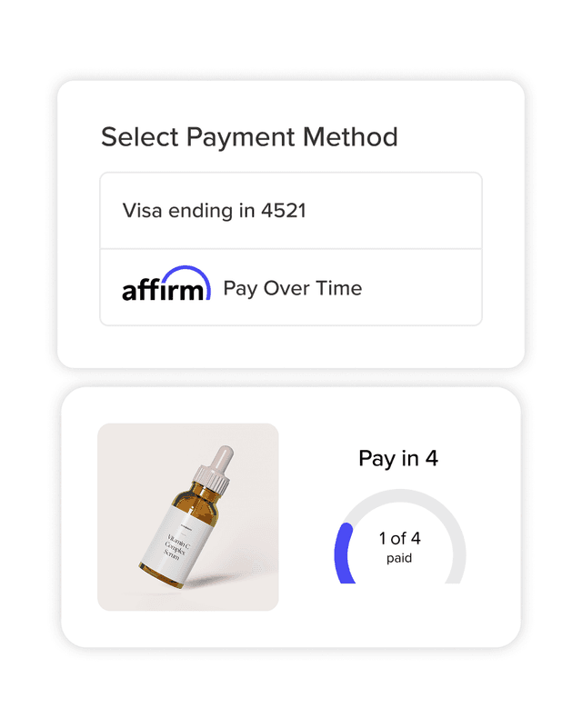Switch to the Select Payment Method section
This screenshot has width=582, height=728.
[x=250, y=137]
